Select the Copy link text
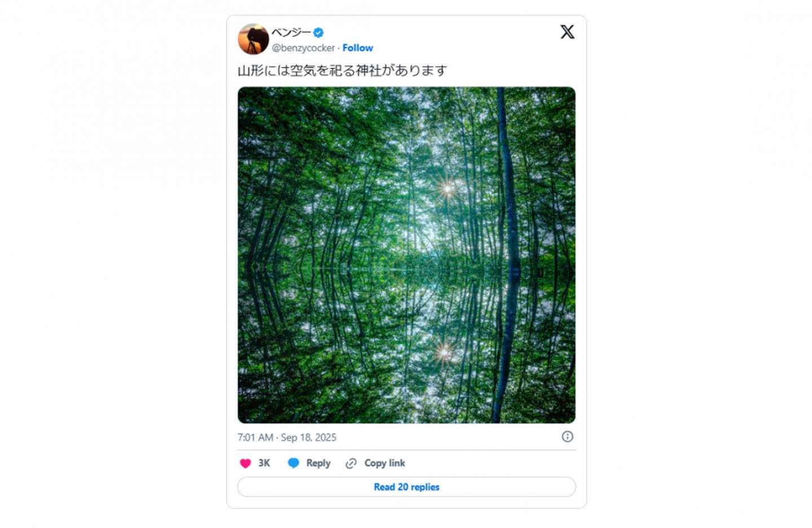 pyautogui.click(x=385, y=463)
